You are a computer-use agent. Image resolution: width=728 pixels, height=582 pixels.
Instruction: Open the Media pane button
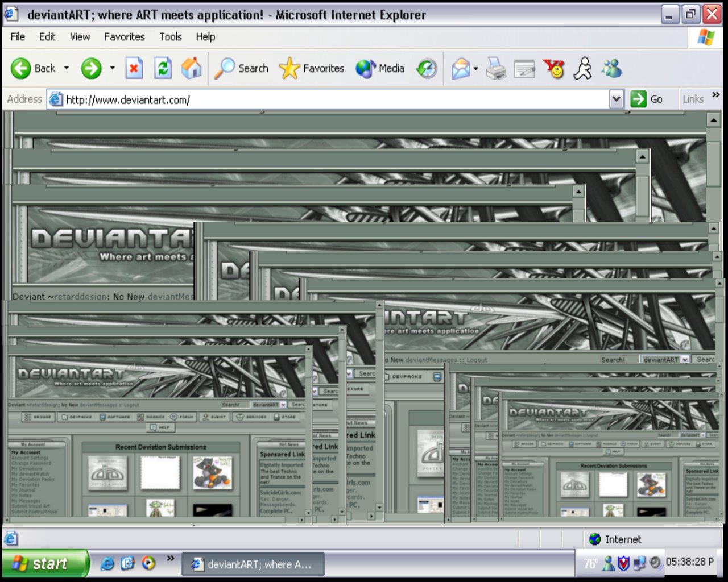click(x=380, y=69)
